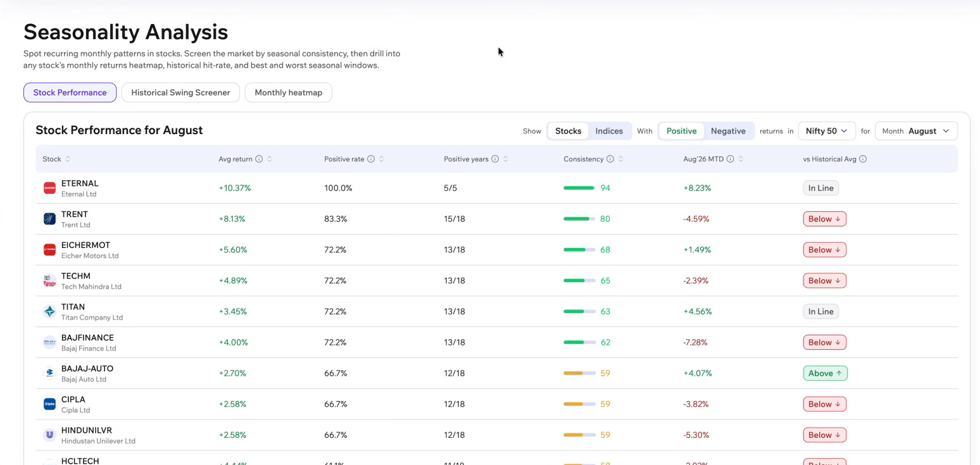Click the Bajaj Finance logo icon
This screenshot has width=980, height=465.
click(49, 342)
